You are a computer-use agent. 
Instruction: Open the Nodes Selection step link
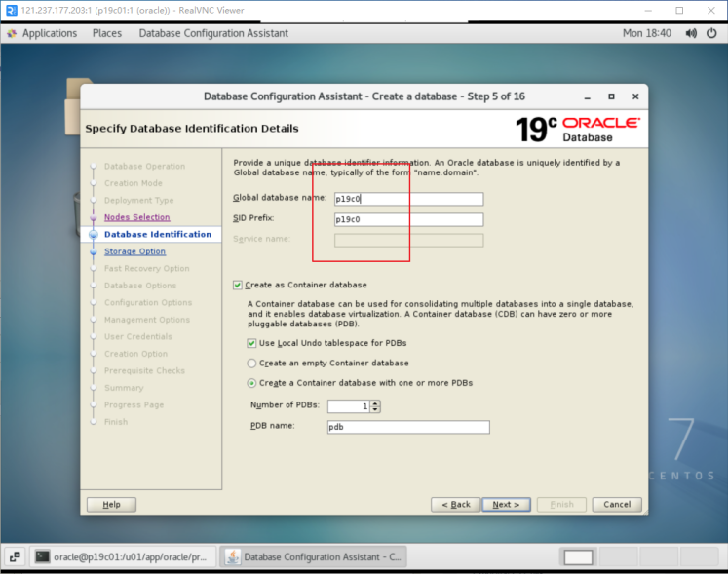(137, 217)
